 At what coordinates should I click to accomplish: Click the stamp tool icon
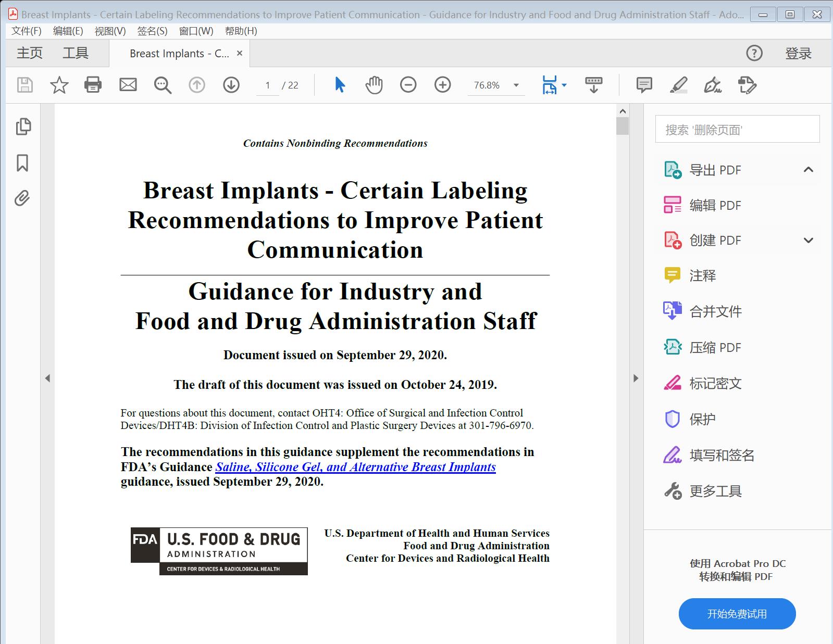click(x=748, y=85)
